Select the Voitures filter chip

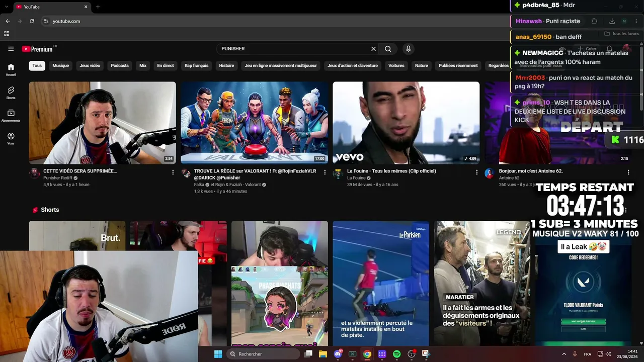click(x=396, y=65)
